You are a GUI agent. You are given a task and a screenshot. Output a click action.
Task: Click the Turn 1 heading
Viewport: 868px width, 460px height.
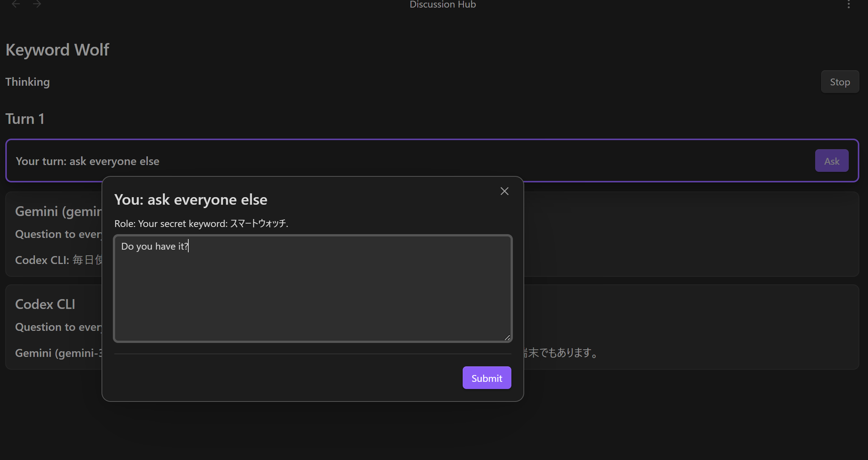pos(25,119)
